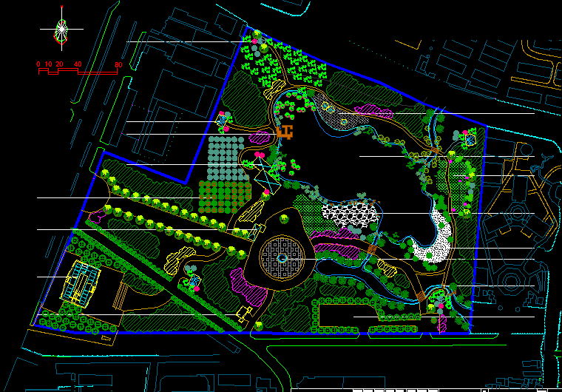Select the cyan diamond-shaped structure
Screen dimensions: 562x392
(263, 173)
